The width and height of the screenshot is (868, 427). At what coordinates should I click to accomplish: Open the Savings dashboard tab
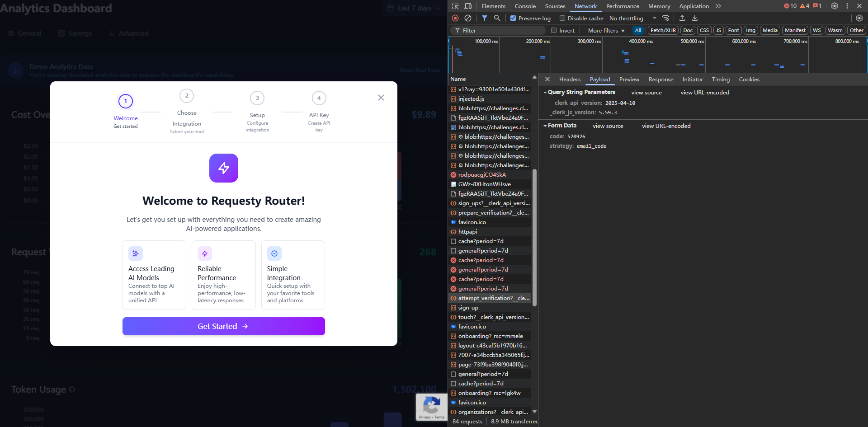(x=75, y=33)
